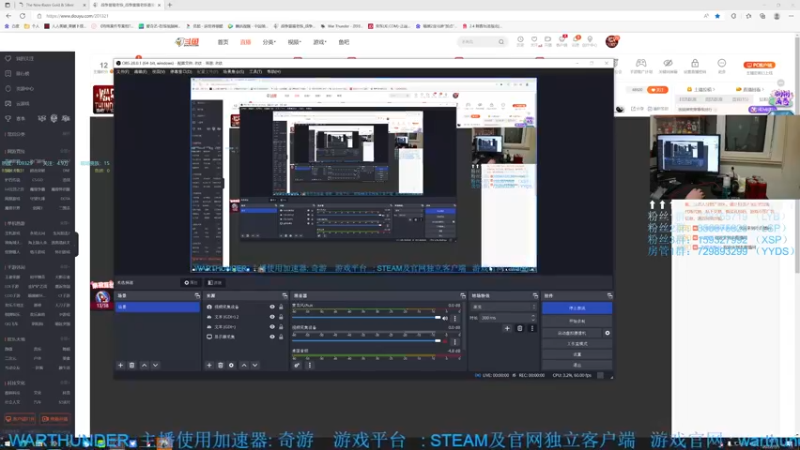
Task: Unmute the 视频采集设备 mixer channel
Action: (445, 341)
